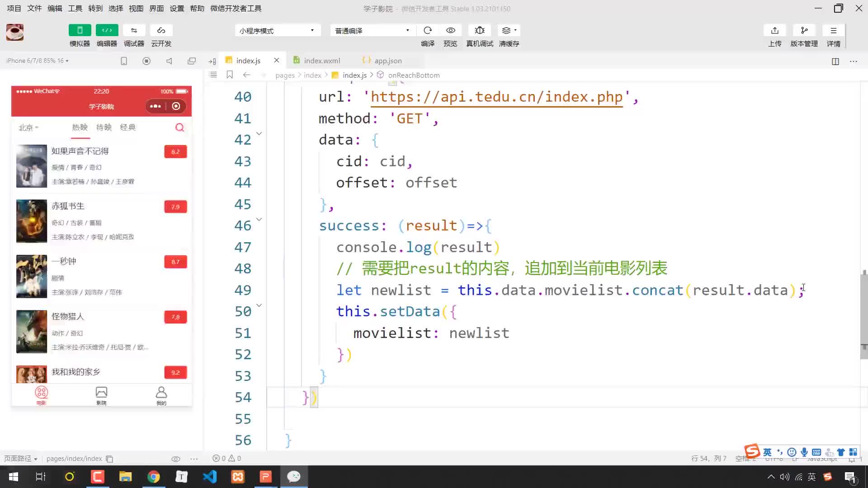
Task: Toggle the outline list icon
Action: coord(213,75)
